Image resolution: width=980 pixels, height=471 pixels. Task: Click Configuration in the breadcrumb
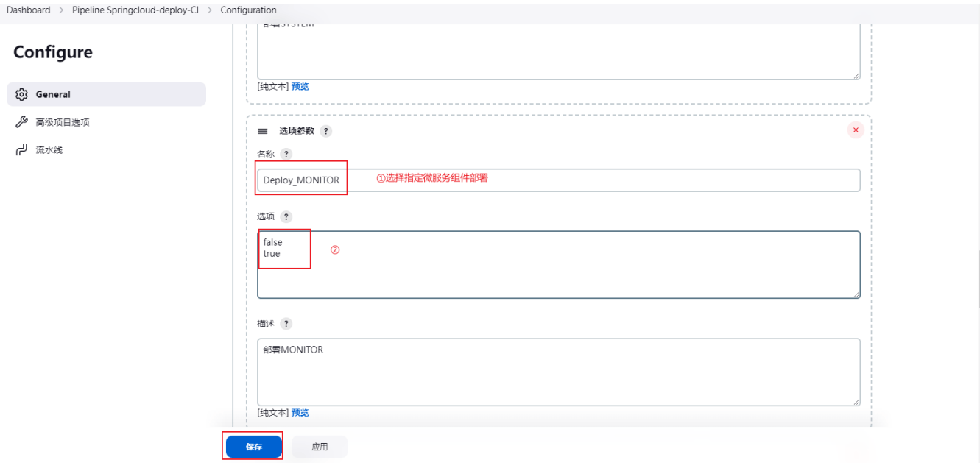(x=248, y=10)
